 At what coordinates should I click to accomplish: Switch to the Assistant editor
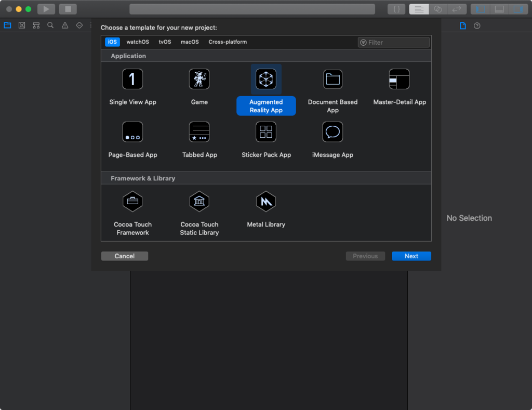(x=438, y=9)
